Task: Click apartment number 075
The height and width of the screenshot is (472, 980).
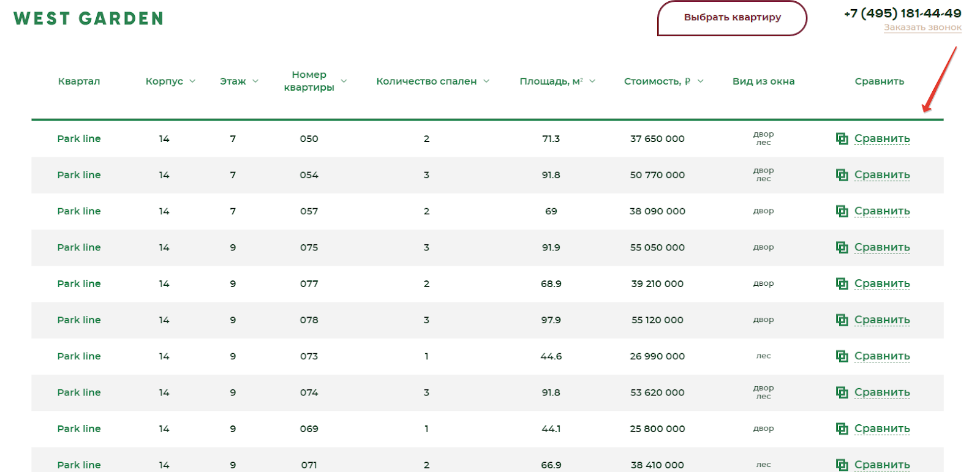Action: tap(309, 247)
